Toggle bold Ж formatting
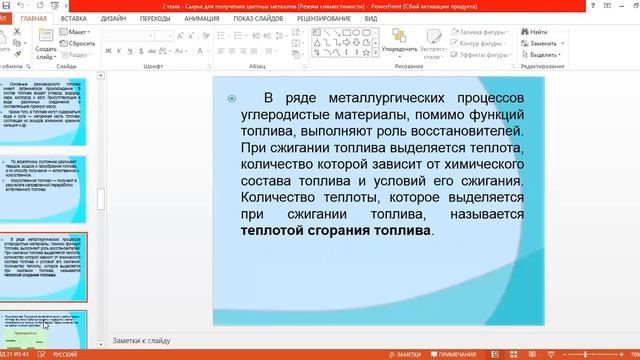The height and width of the screenshot is (360, 640). click(x=108, y=51)
